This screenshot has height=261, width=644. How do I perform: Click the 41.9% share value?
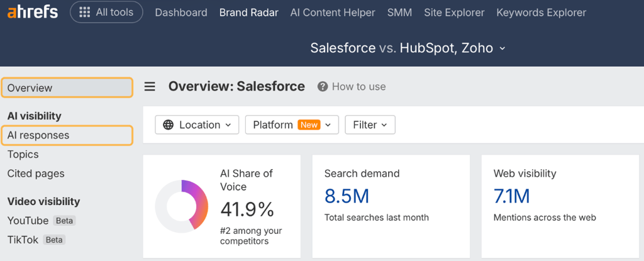coord(247,209)
